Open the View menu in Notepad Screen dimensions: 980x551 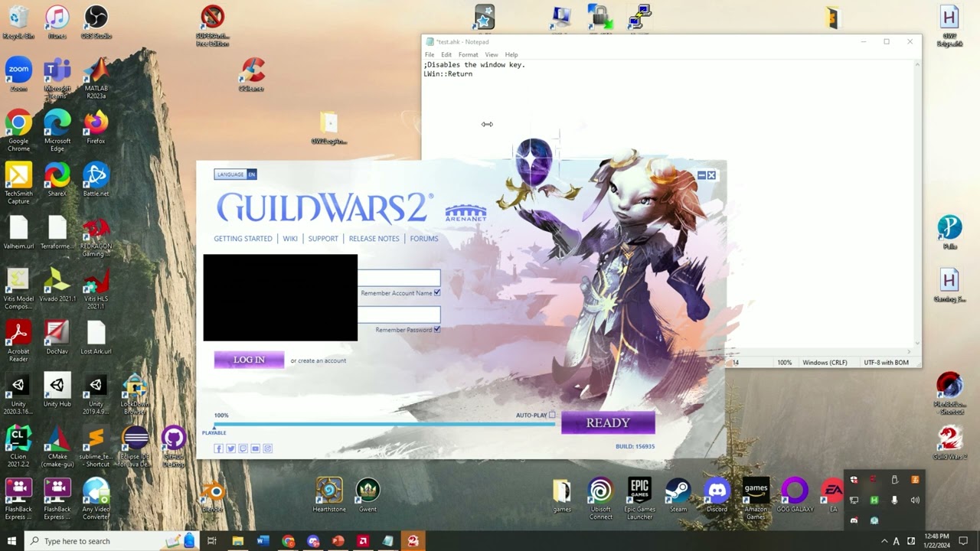tap(492, 55)
